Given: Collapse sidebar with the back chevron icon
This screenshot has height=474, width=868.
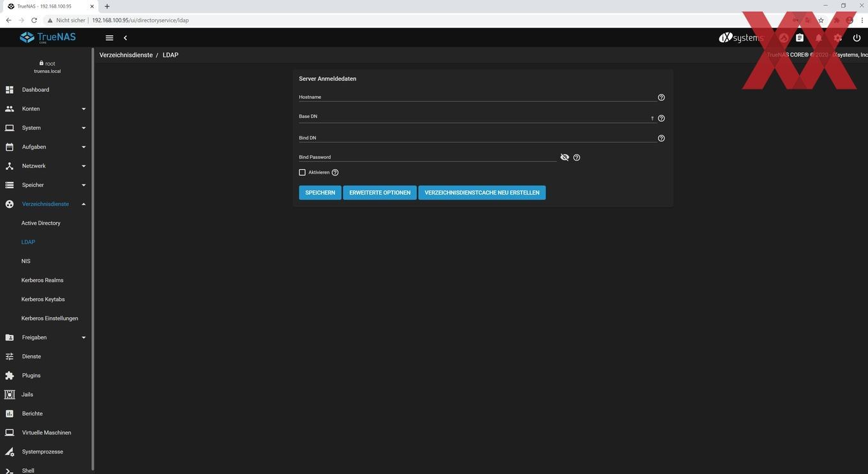Looking at the screenshot, I should tap(125, 38).
